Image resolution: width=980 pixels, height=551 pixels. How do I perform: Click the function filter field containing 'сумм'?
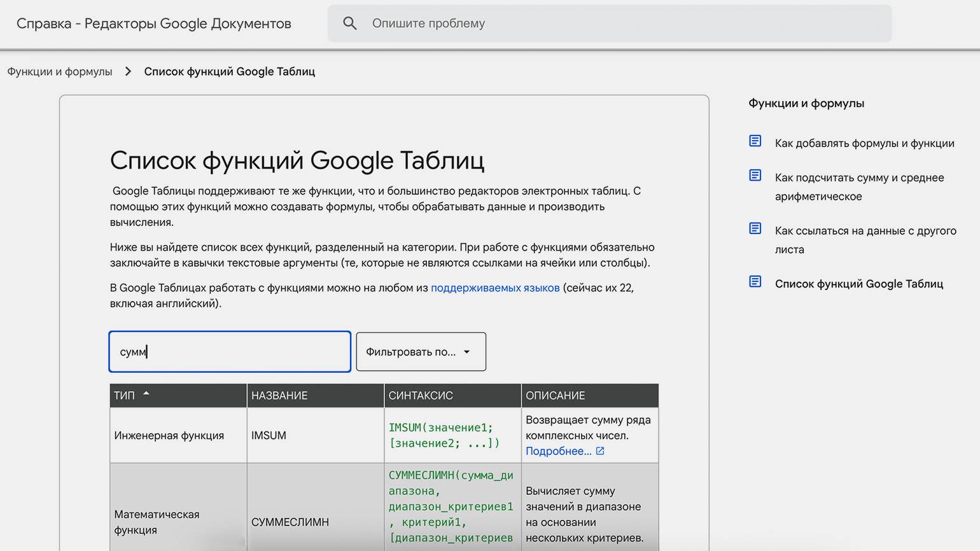pyautogui.click(x=230, y=352)
